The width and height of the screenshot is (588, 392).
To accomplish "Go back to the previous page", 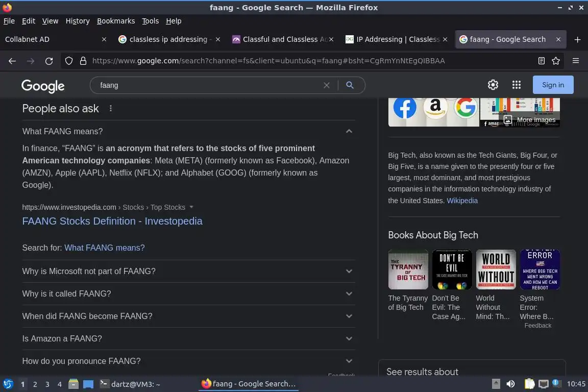I will point(12,61).
